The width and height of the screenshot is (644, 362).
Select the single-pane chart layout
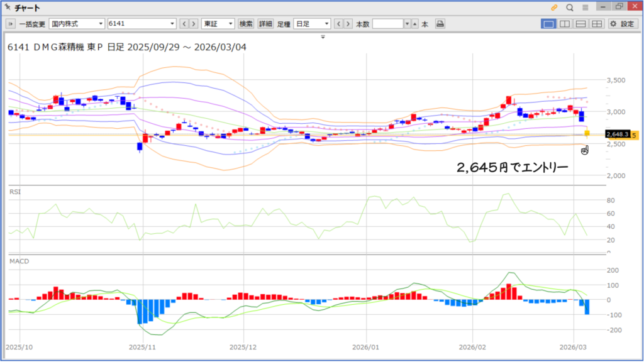click(x=548, y=24)
